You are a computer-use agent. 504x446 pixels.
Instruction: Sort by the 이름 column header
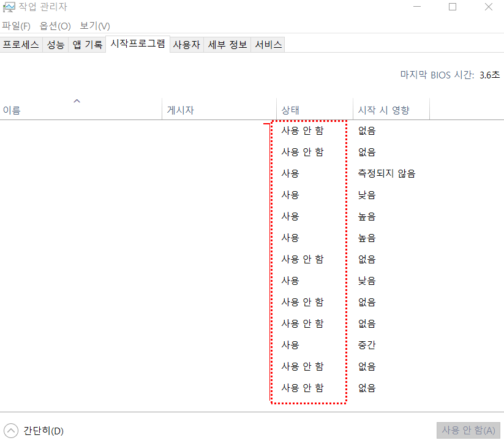(81, 110)
